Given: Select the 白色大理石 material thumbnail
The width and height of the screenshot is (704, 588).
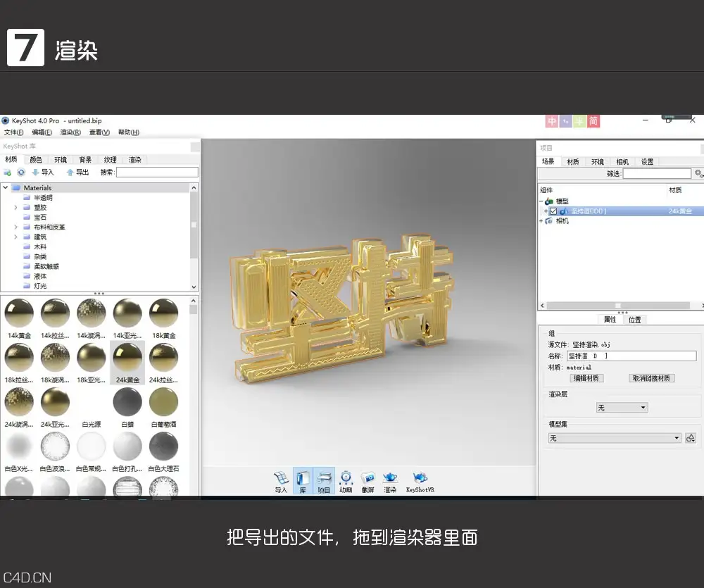Looking at the screenshot, I should coord(164,451).
